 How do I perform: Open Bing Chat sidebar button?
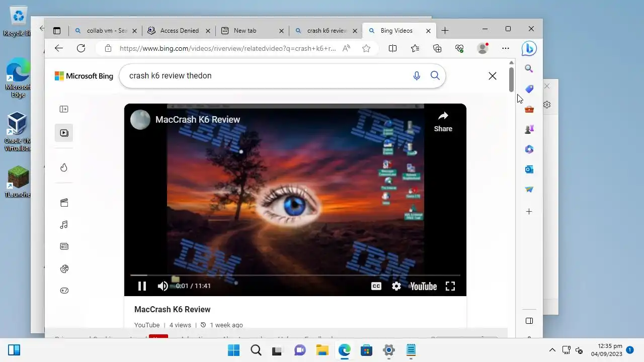(x=529, y=48)
